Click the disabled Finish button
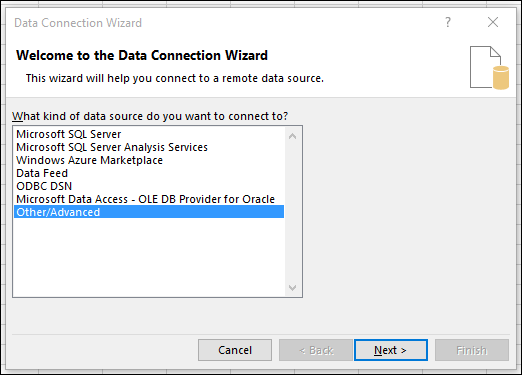The image size is (522, 375). 472,350
